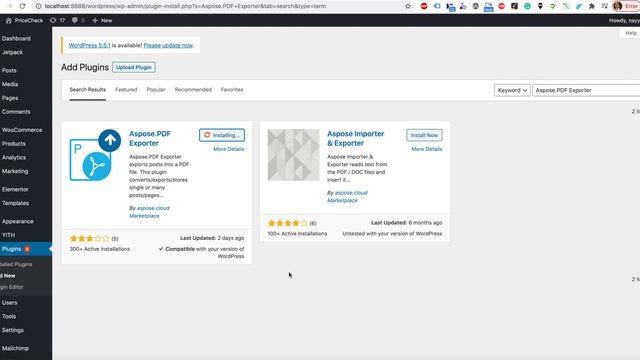Screen dimensions: 640x360
Task: Open Plugins in the sidebar
Action: 25,249
